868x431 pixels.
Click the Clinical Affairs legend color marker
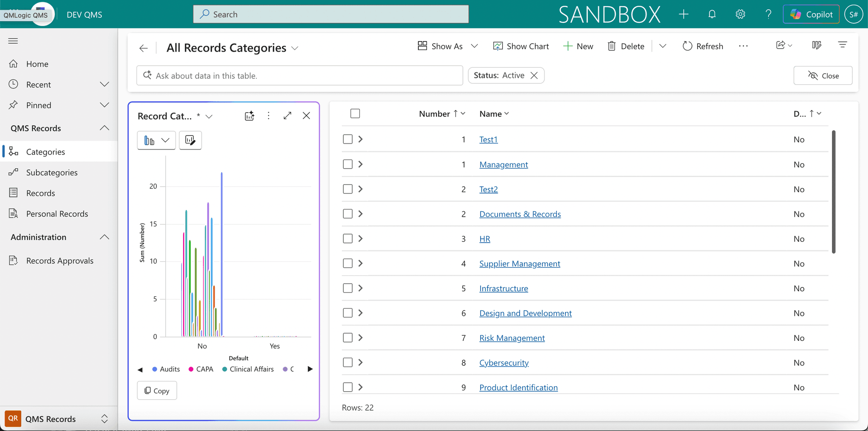[x=225, y=369]
